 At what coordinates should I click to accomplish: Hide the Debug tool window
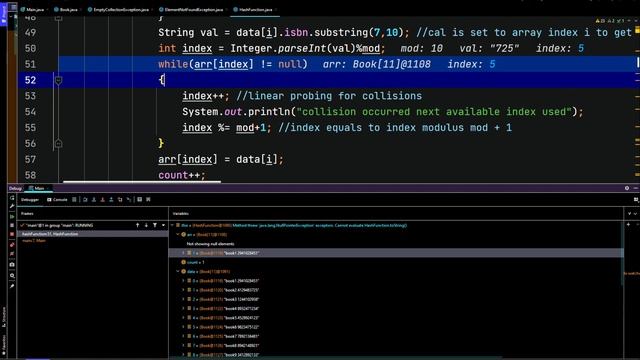pyautogui.click(x=636, y=188)
